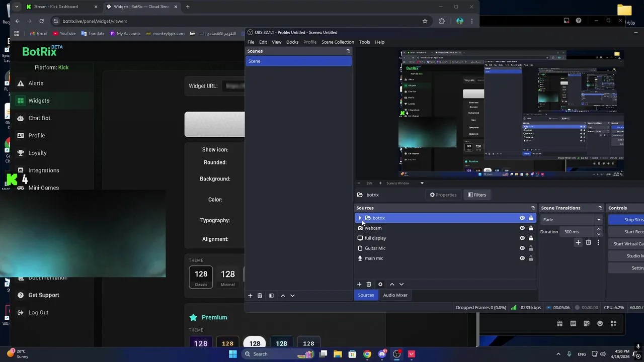Move the scene down in the Scenes toolbar
Viewport: 644px width, 362px height.
tap(292, 296)
